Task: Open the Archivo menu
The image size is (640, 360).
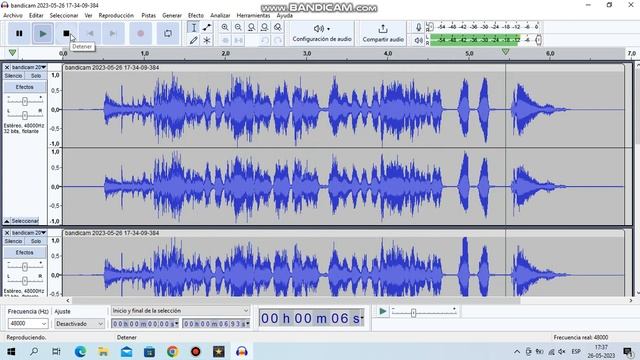Action: (13, 15)
